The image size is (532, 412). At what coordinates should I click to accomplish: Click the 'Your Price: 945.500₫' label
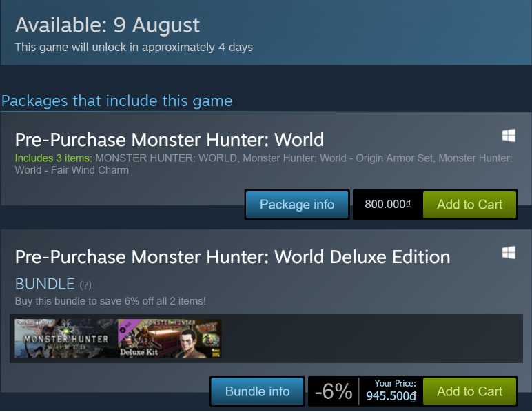coord(391,391)
